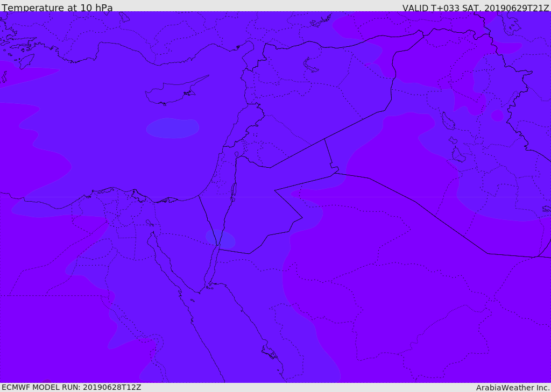Click the Gulf of Aqaba

213,266
